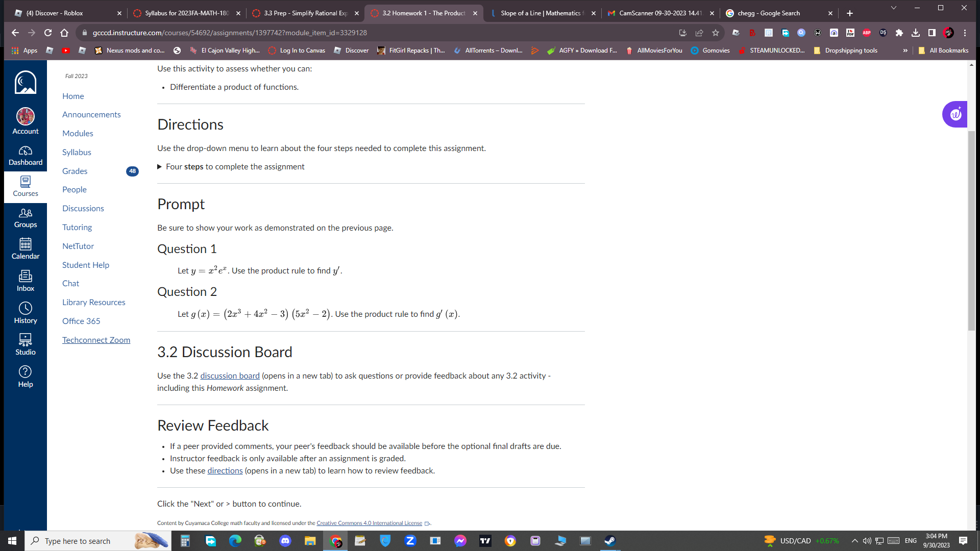Screen dimensions: 980x551
Task: Click the Help question mark icon
Action: 26,377
